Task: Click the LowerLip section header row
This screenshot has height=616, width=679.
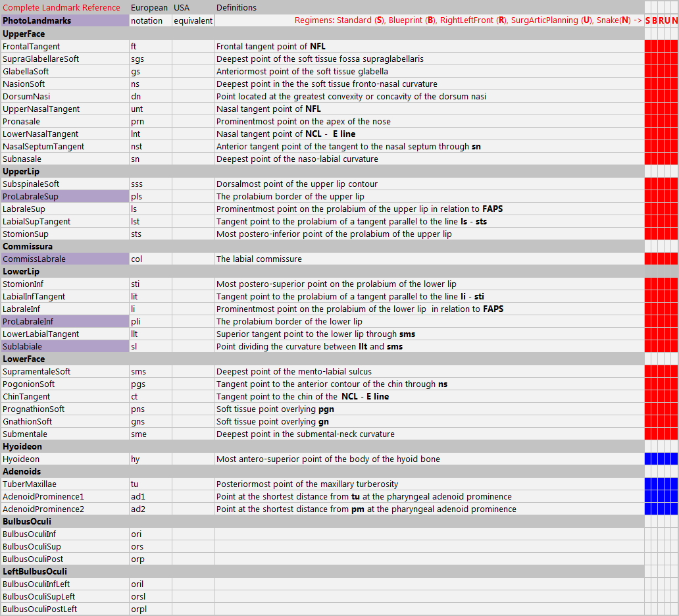Action: pos(322,271)
